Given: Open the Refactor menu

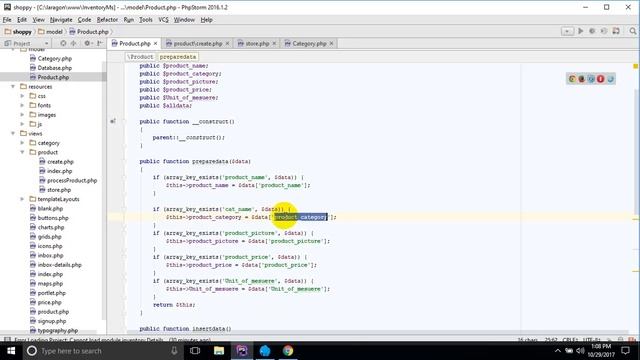Looking at the screenshot, I should 107,20.
